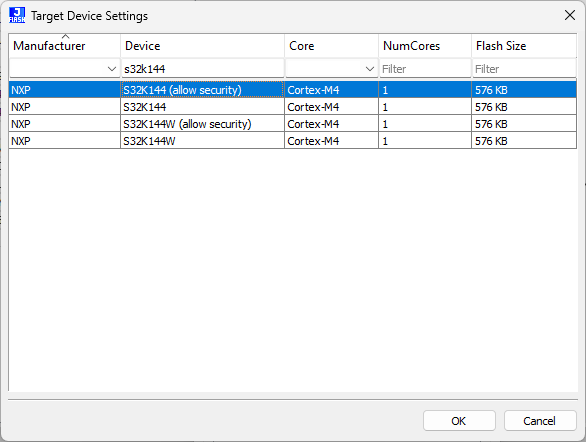Click NXP in the plain S32K144W row
This screenshot has height=442, width=586.
pos(21,141)
